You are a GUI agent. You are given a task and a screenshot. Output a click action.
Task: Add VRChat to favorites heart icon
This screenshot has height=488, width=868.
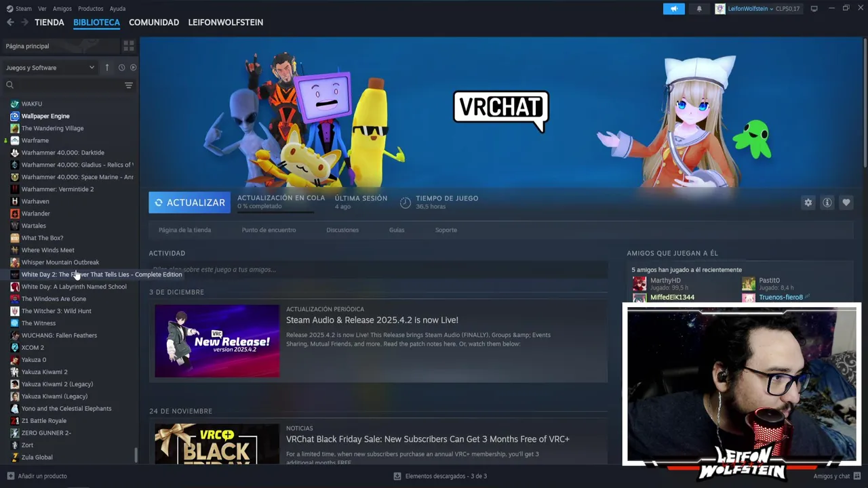click(846, 203)
